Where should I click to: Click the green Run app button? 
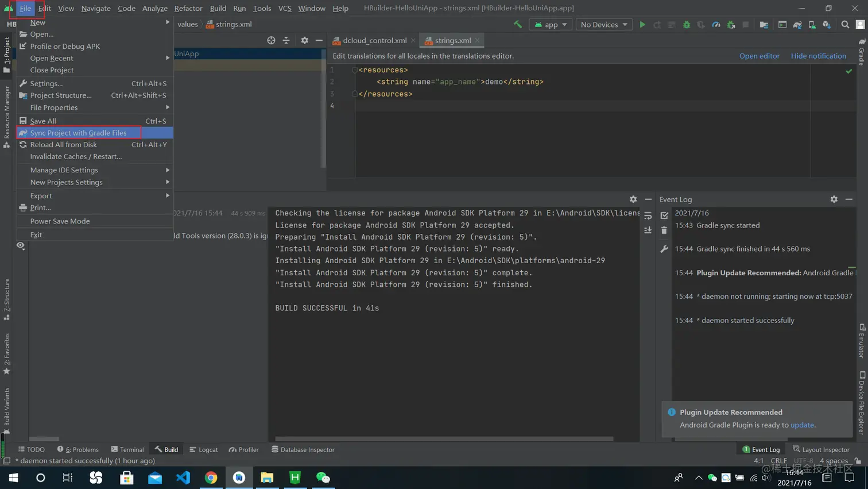tap(642, 25)
